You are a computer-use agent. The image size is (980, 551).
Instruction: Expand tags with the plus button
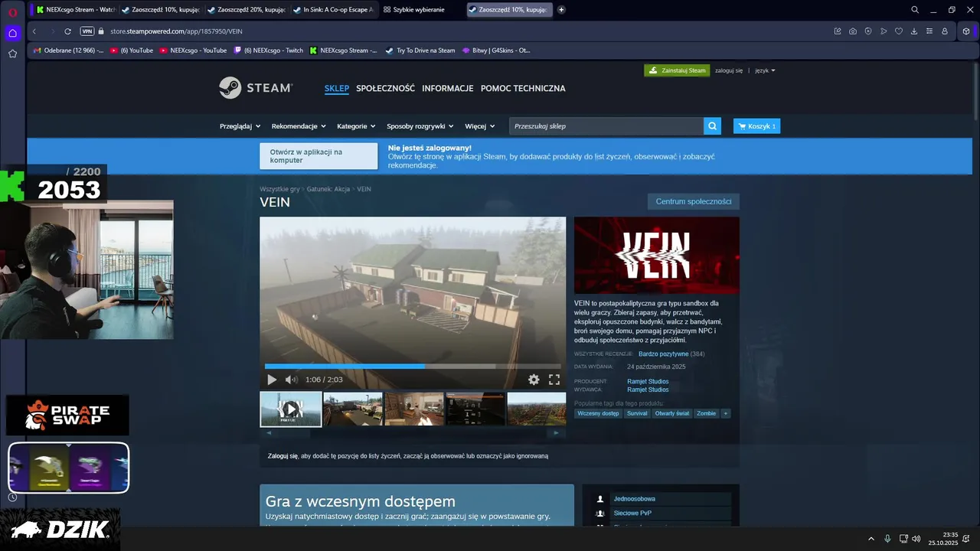click(x=726, y=413)
